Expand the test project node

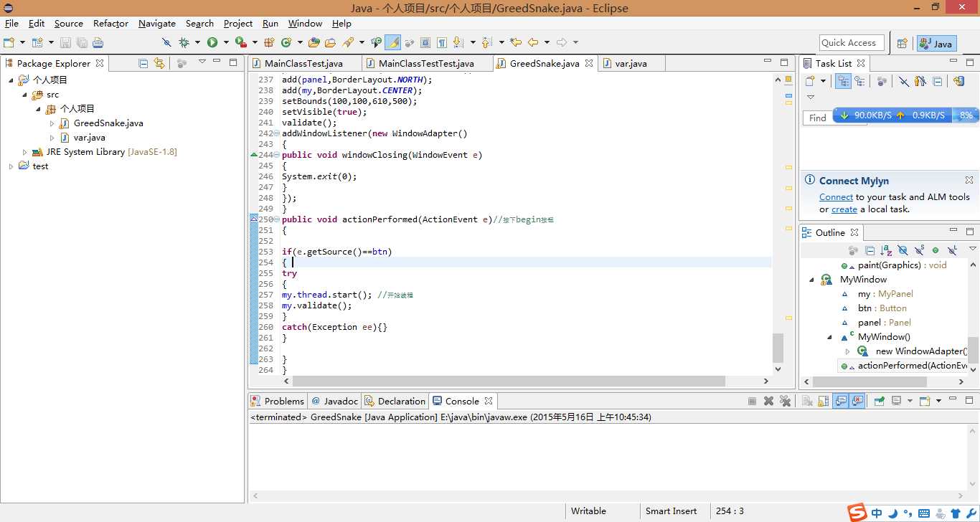pos(11,166)
